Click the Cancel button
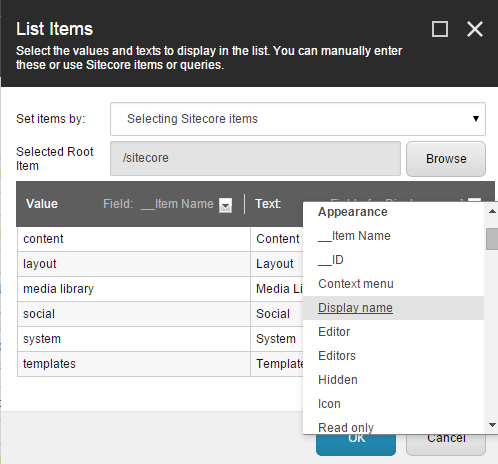The height and width of the screenshot is (464, 498). [446, 445]
